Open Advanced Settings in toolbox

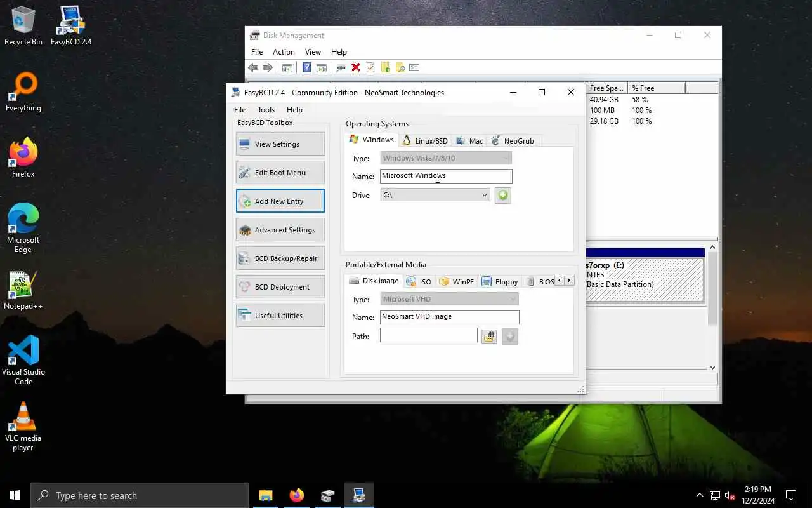(280, 230)
